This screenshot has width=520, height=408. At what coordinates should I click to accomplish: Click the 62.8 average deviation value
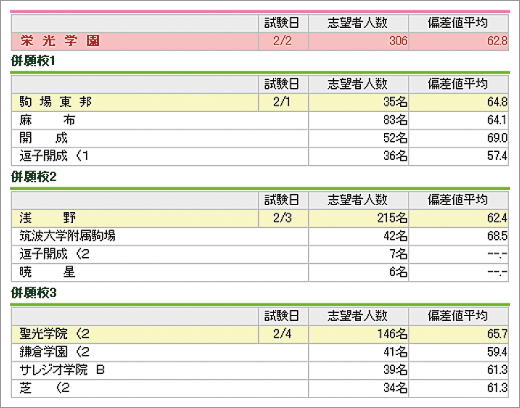[x=497, y=41]
